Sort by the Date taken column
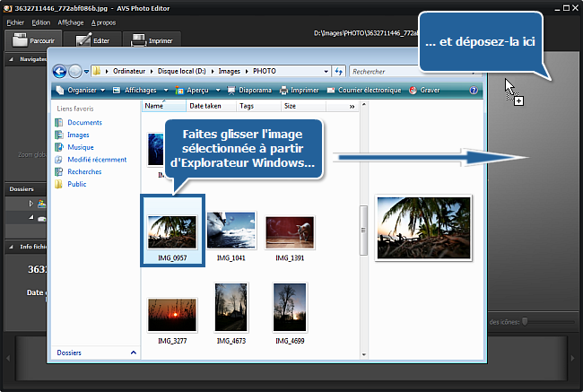583x392 pixels. click(211, 106)
